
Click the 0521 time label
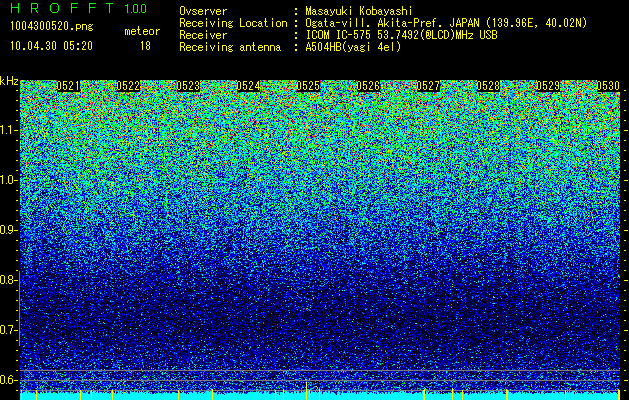click(x=68, y=86)
